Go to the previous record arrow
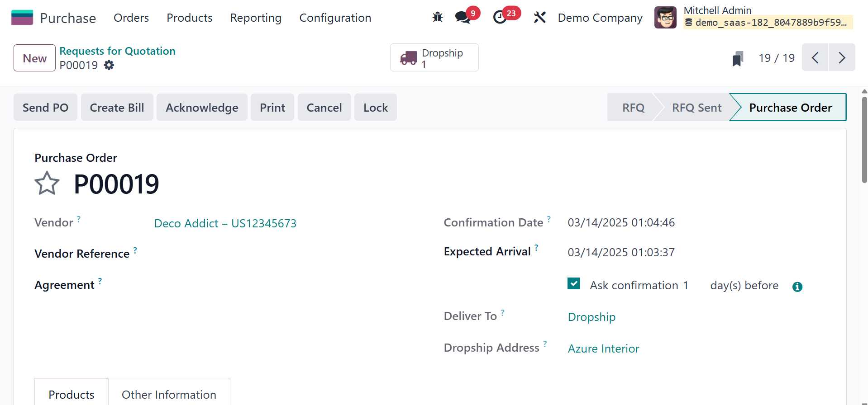The height and width of the screenshot is (405, 868). click(x=815, y=58)
